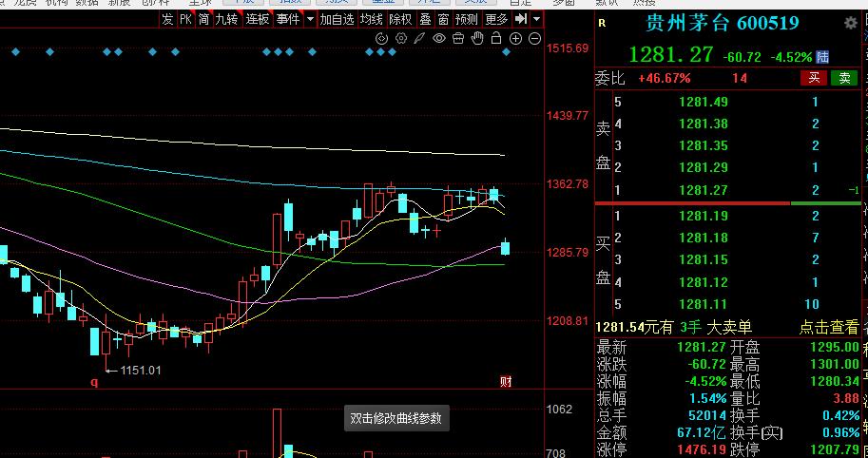This screenshot has width=868, height=458.
Task: Select buy level 1 price 1281.19
Action: coord(704,216)
